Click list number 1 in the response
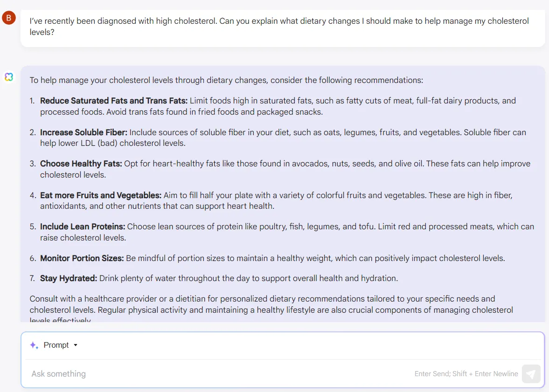 [x=32, y=101]
